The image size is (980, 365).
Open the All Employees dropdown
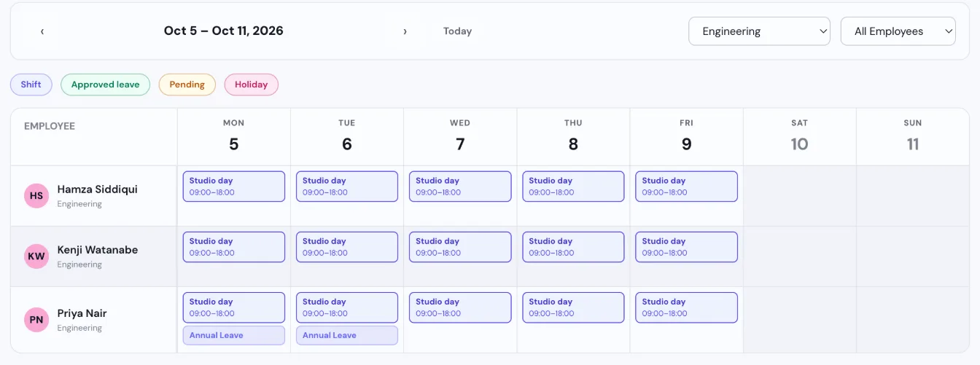pyautogui.click(x=898, y=31)
